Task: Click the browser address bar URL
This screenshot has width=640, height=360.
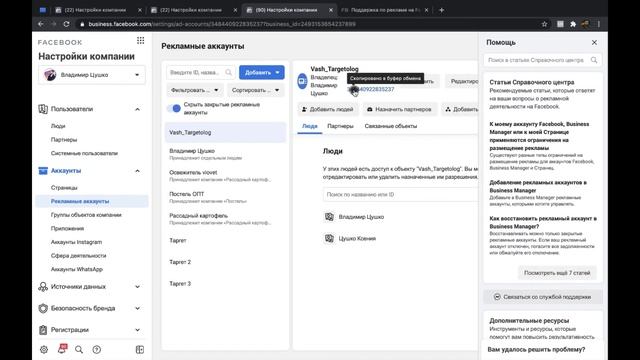Action: point(222,24)
